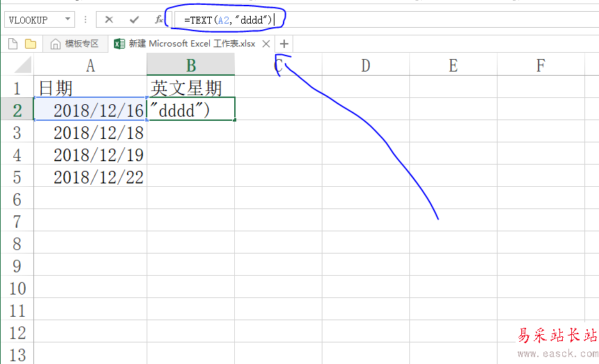Confirm the formula with checkmark icon

[x=134, y=19]
